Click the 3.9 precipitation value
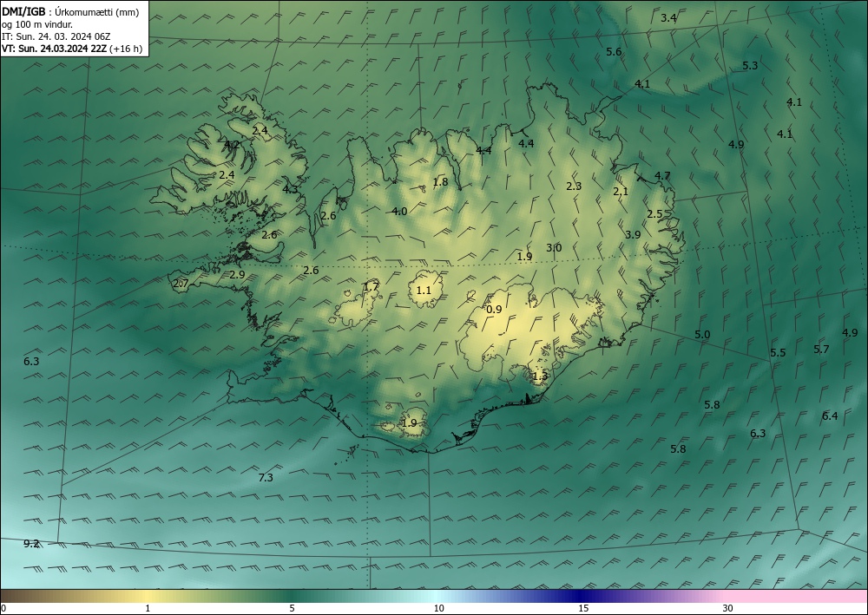Viewport: 868px width, 615px height. (633, 234)
